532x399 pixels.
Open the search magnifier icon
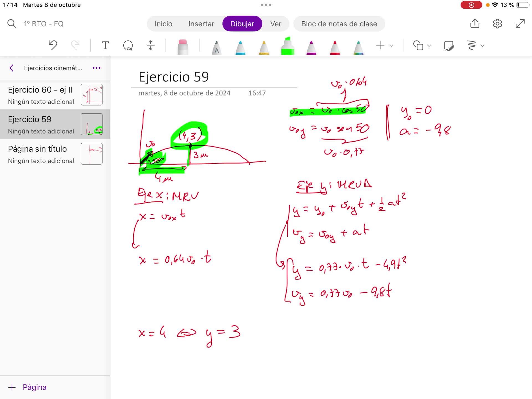(12, 24)
